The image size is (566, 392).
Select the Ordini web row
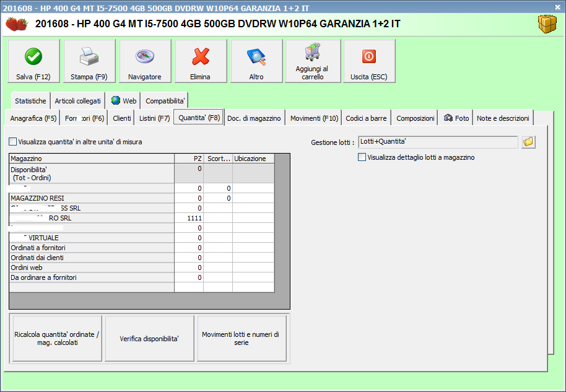[141, 268]
